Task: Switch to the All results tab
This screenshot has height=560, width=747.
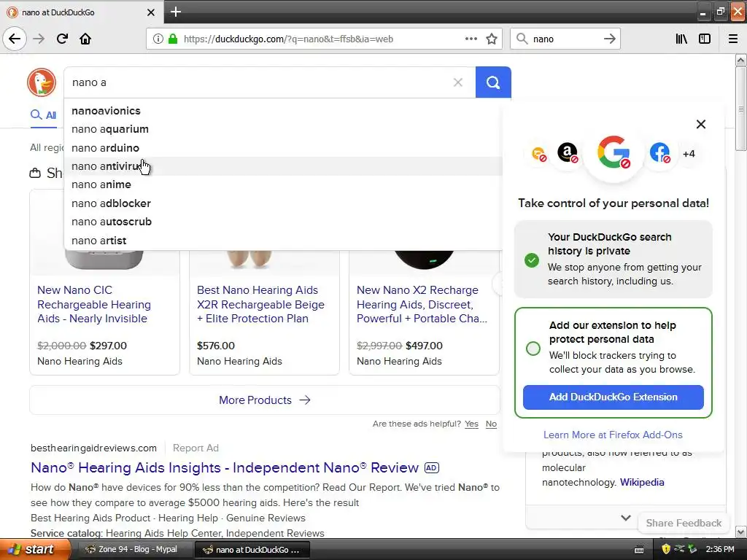Action: (43, 115)
